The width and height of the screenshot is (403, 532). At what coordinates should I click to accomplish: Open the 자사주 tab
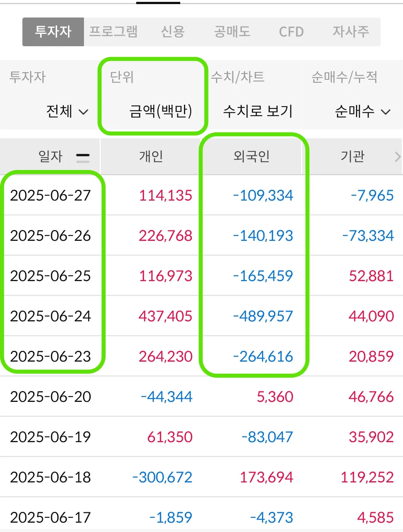[350, 32]
